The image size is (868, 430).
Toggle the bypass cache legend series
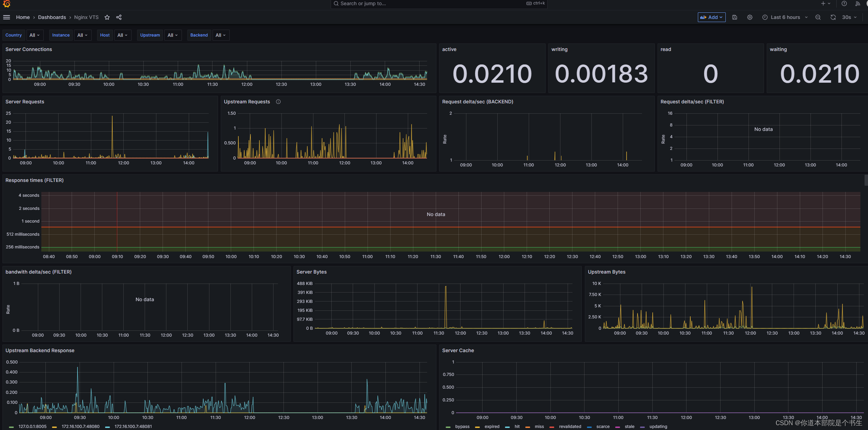coord(462,427)
